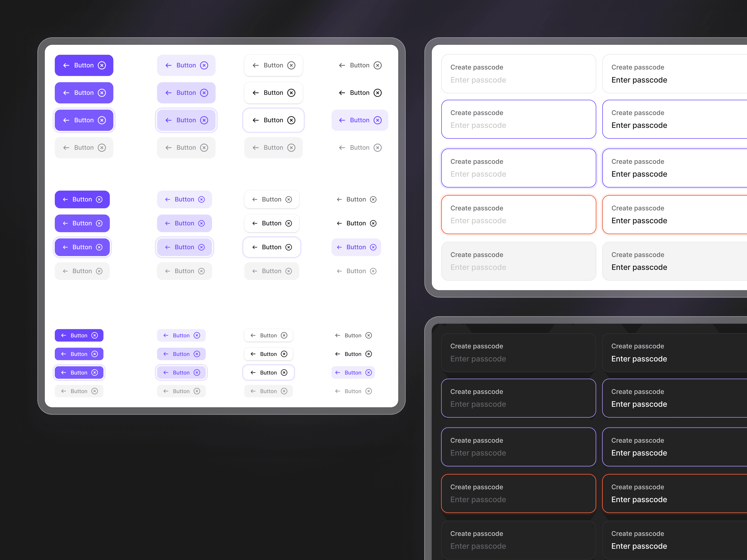The width and height of the screenshot is (747, 560).
Task: Click arrow icon on medium focused lavender-filled button
Action: coord(167,247)
